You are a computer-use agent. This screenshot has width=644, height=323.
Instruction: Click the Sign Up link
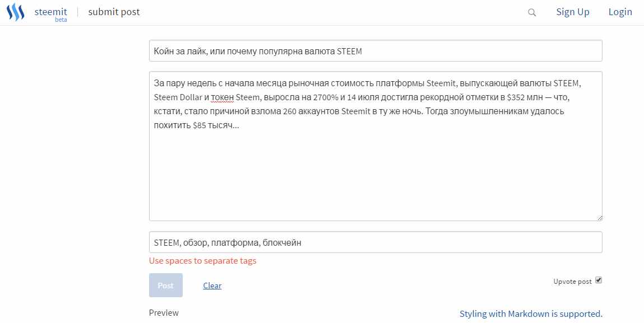coord(572,11)
